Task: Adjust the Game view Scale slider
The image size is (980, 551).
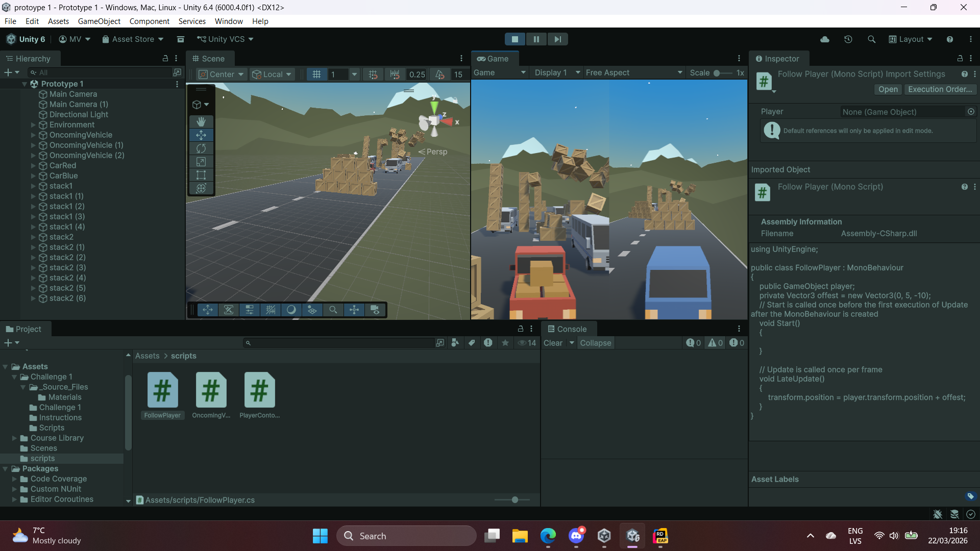Action: tap(717, 73)
